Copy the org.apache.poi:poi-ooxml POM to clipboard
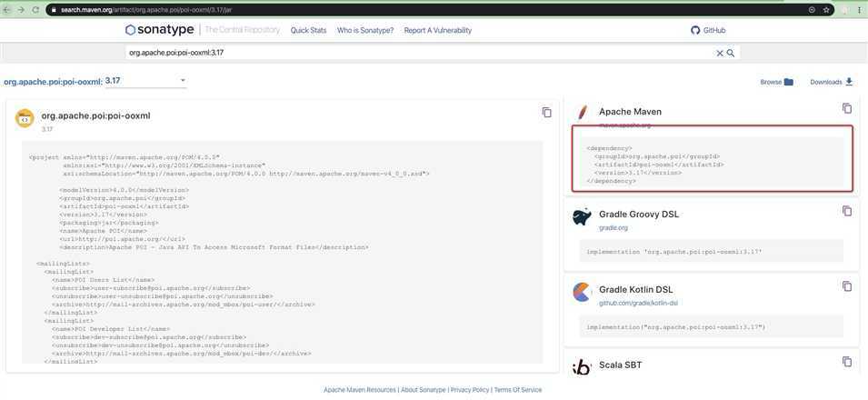 547,113
